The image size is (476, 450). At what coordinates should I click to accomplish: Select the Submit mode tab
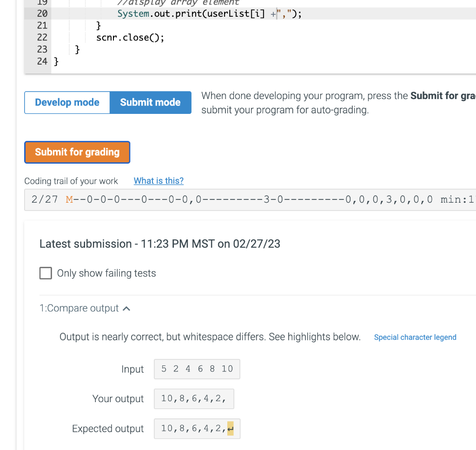(x=150, y=102)
